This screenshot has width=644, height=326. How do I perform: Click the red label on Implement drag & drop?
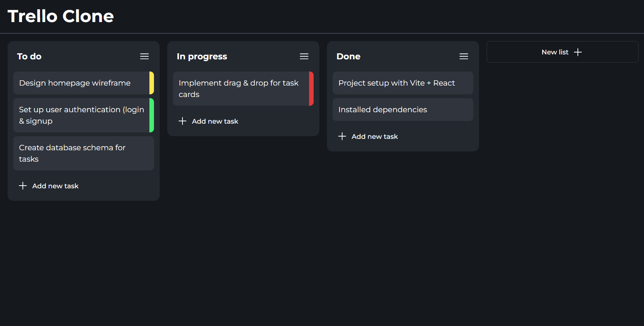pyautogui.click(x=311, y=89)
